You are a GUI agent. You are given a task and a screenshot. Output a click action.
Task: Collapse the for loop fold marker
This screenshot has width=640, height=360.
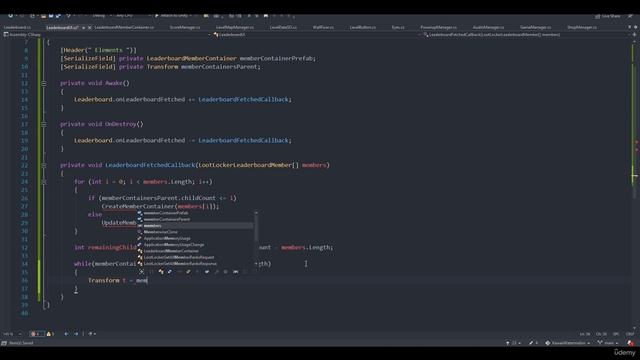click(x=44, y=182)
